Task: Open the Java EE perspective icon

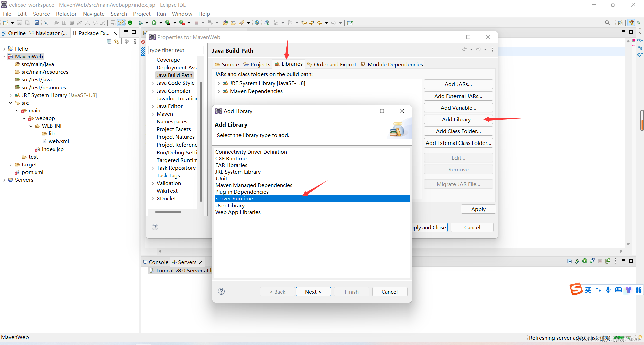Action: (x=631, y=22)
